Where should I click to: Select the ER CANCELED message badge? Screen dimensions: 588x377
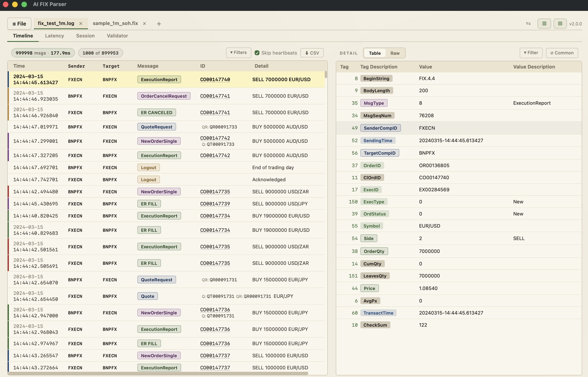click(x=157, y=112)
